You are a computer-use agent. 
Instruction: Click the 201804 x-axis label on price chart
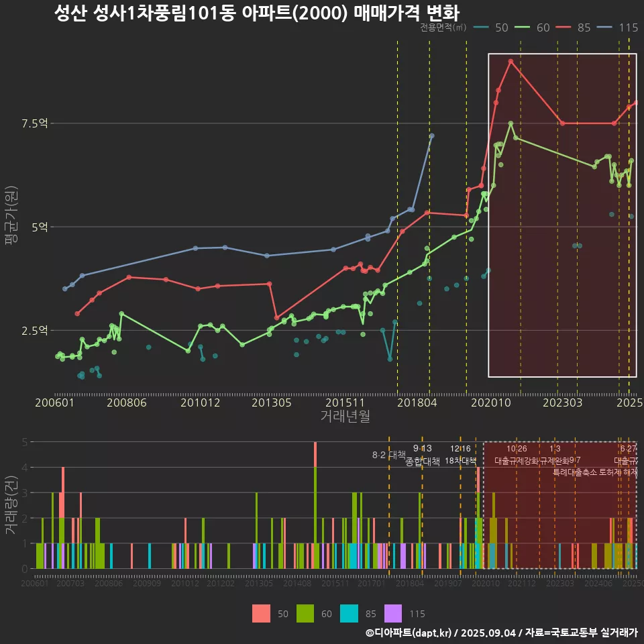417,402
